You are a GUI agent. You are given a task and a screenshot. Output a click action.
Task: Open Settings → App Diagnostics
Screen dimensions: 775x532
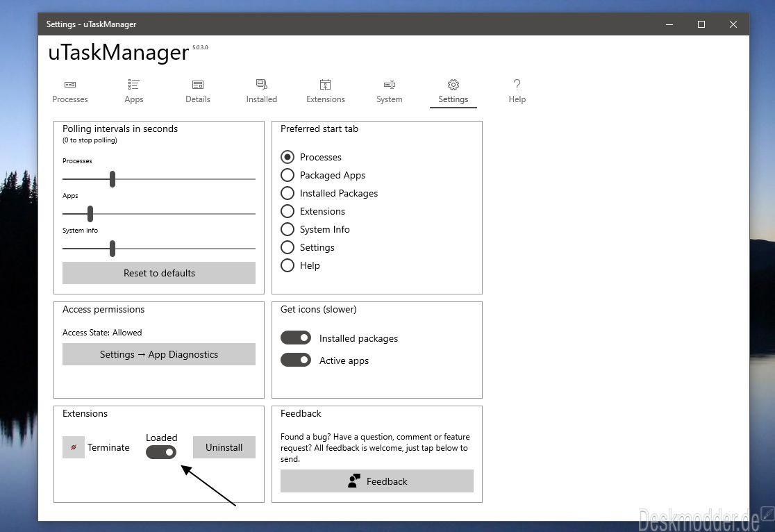[x=159, y=354]
